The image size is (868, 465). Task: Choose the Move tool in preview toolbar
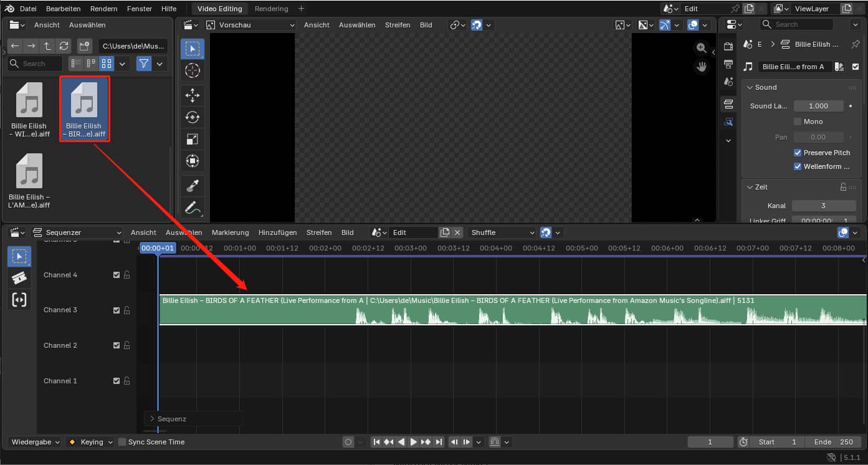[192, 95]
